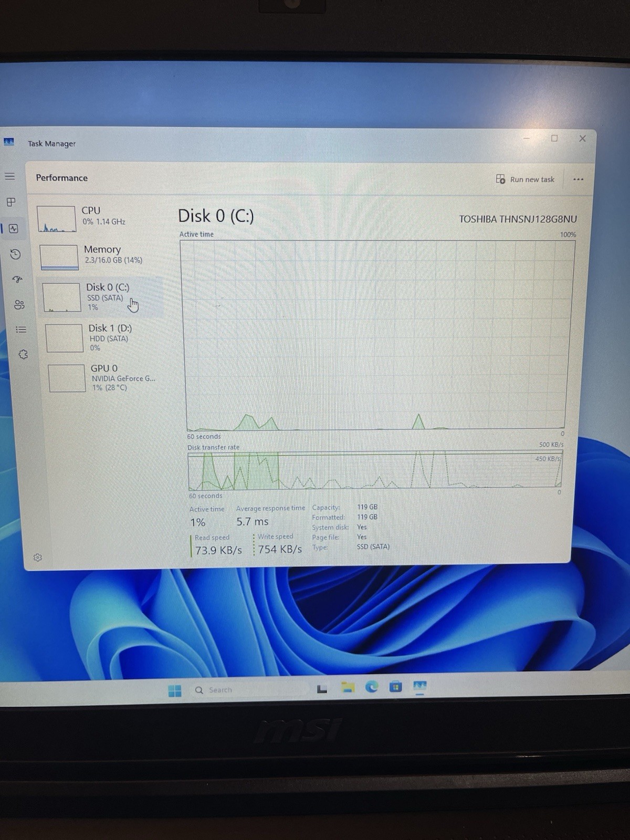Click the Task Manager title bar icon

click(9, 142)
